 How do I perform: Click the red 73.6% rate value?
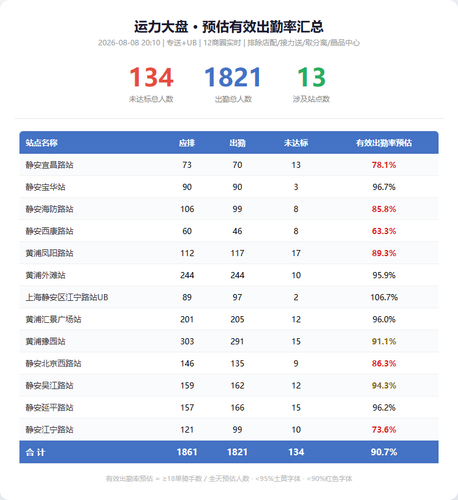[384, 429]
